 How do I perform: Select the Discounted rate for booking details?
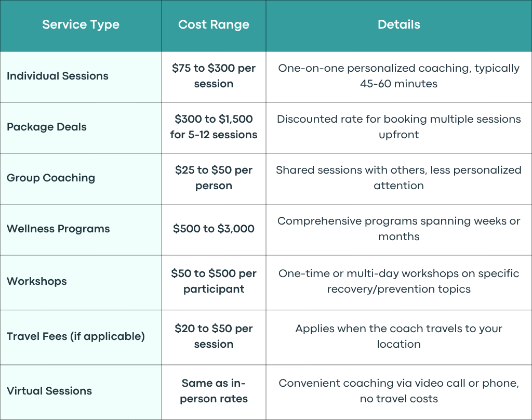(399, 127)
